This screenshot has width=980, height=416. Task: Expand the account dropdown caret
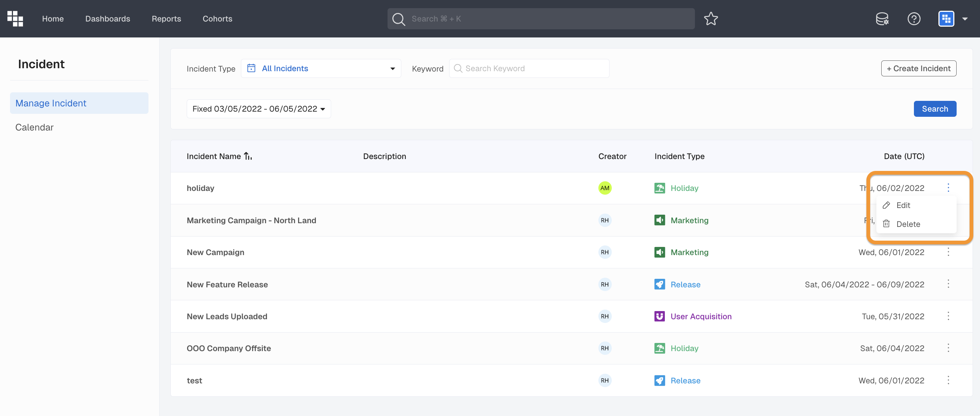point(965,19)
